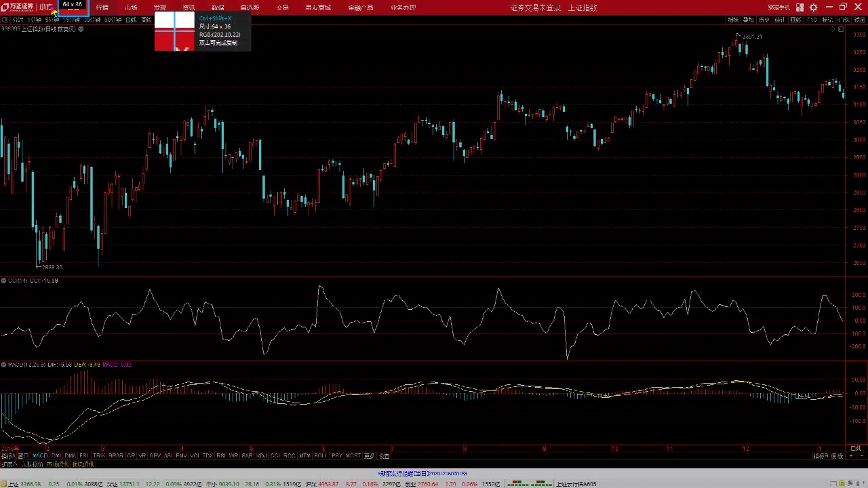
Task: Click the 统计 toolbar button
Action: tap(779, 20)
